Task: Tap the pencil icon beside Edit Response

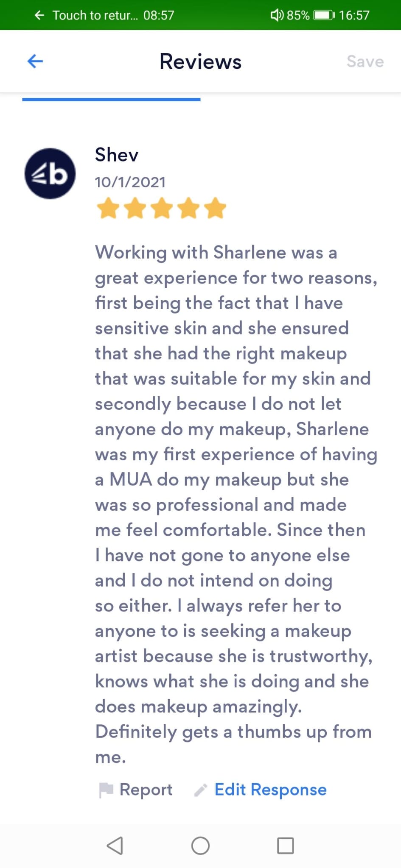Action: tap(200, 790)
